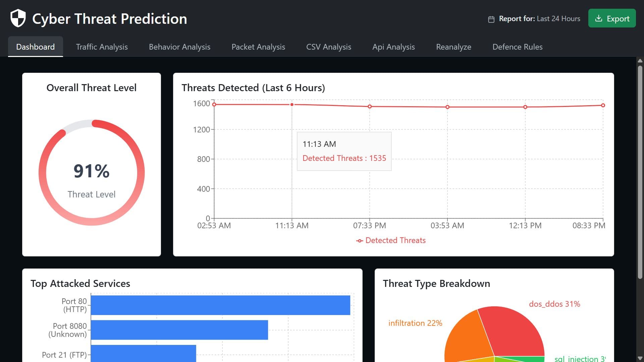Screen dimensions: 644x362
Task: Open the Behavior Analysis tab
Action: (179, 47)
